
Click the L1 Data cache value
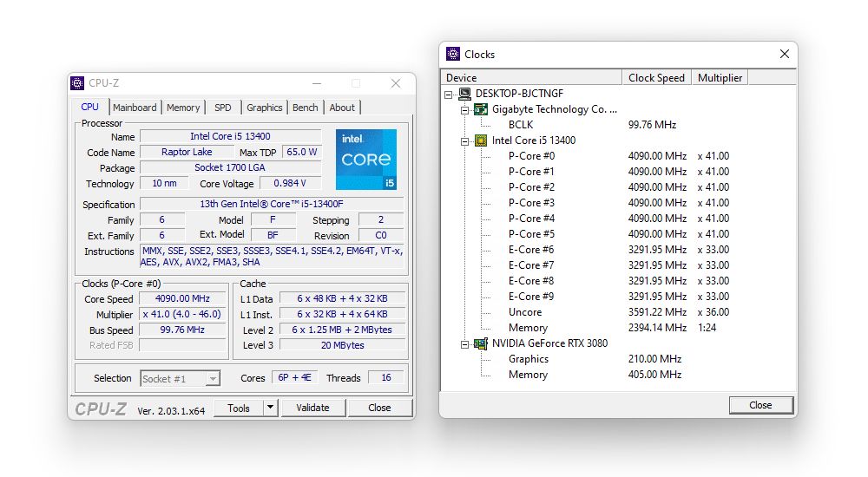[x=342, y=299]
